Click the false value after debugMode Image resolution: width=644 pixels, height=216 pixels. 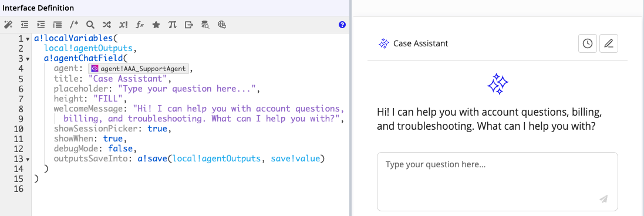pos(120,149)
